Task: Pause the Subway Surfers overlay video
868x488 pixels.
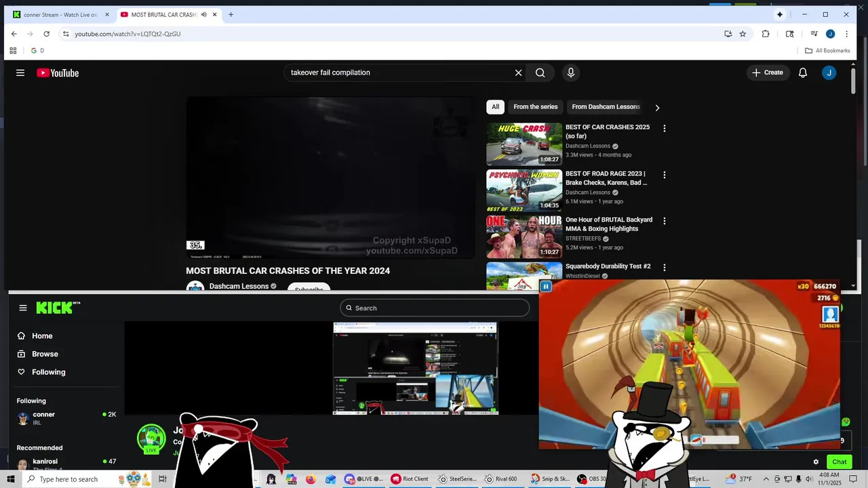Action: click(545, 287)
